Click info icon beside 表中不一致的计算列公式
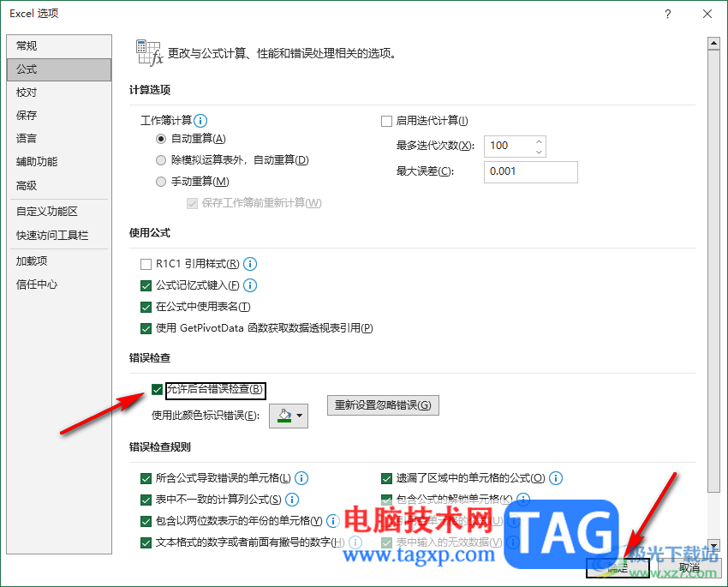 [292, 500]
